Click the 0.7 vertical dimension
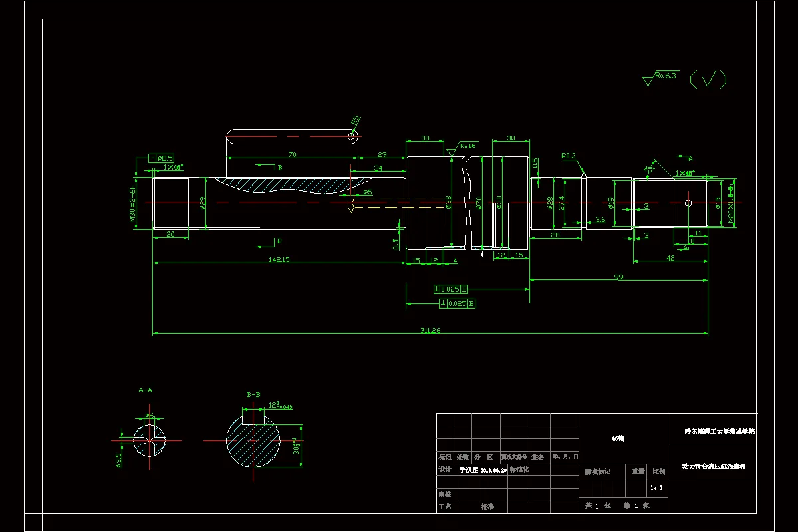This screenshot has height=532, width=798. tap(395, 244)
